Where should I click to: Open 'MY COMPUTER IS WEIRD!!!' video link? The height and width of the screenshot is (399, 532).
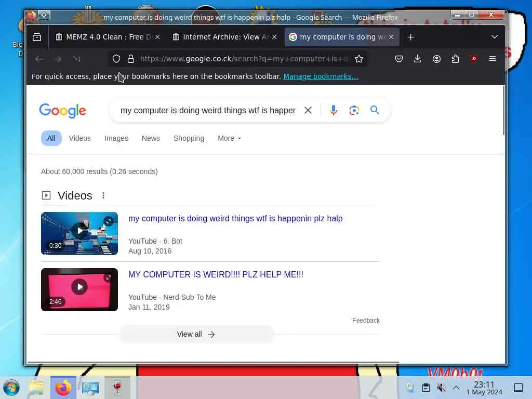(216, 274)
